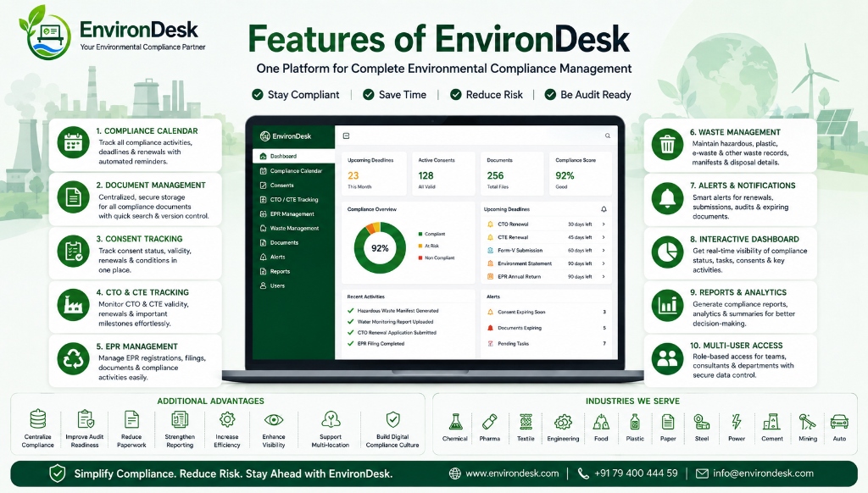Viewport: 868px width, 493px height.
Task: Click the Document Management feature icon
Action: pos(73,197)
